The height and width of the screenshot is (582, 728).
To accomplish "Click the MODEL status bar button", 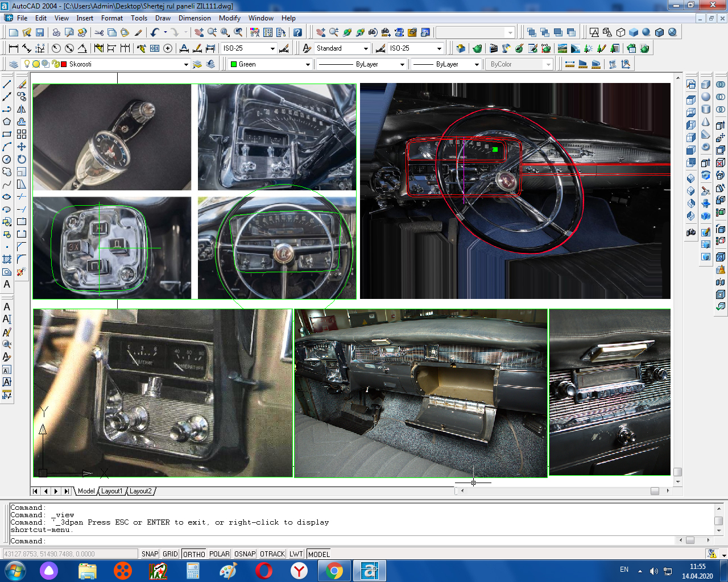I will pyautogui.click(x=318, y=554).
